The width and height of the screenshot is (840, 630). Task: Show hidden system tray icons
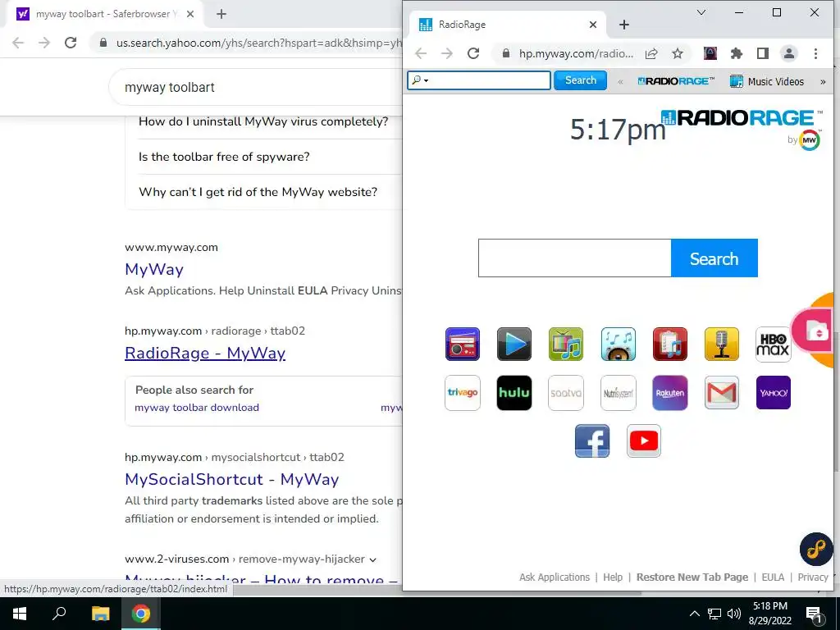(x=694, y=614)
